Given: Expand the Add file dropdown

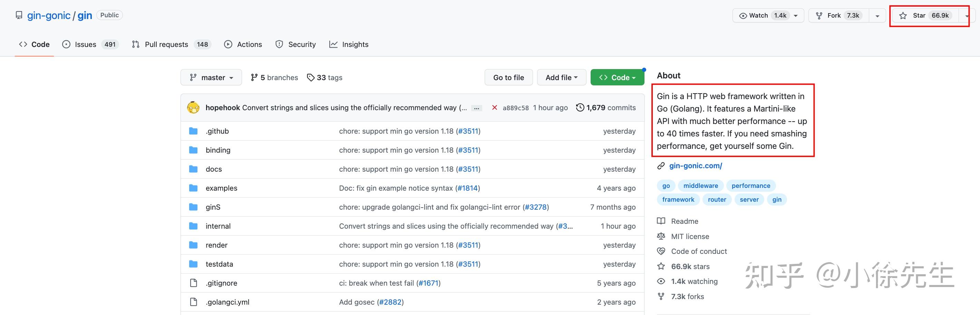Looking at the screenshot, I should click(x=561, y=78).
